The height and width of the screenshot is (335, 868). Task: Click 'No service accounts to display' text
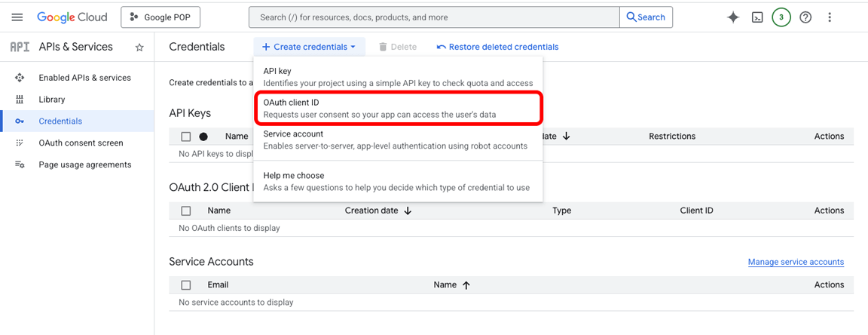coord(236,303)
